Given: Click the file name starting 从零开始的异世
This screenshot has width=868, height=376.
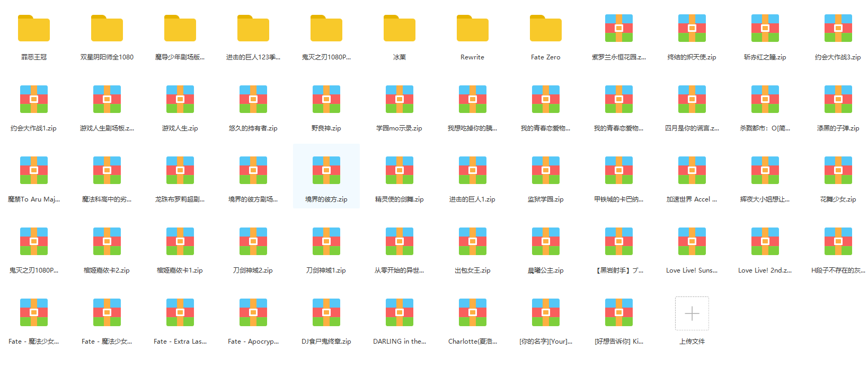Looking at the screenshot, I should (400, 270).
